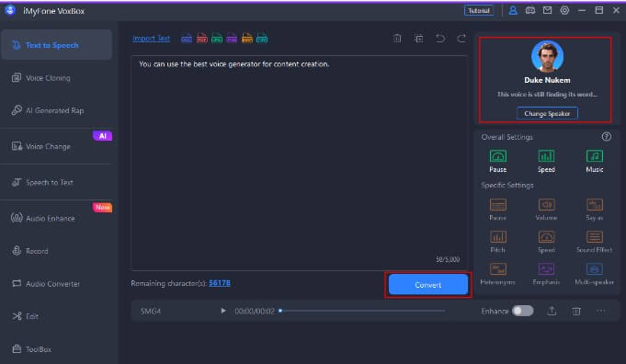The height and width of the screenshot is (364, 626).
Task: Open the settings gear icon
Action: [564, 11]
